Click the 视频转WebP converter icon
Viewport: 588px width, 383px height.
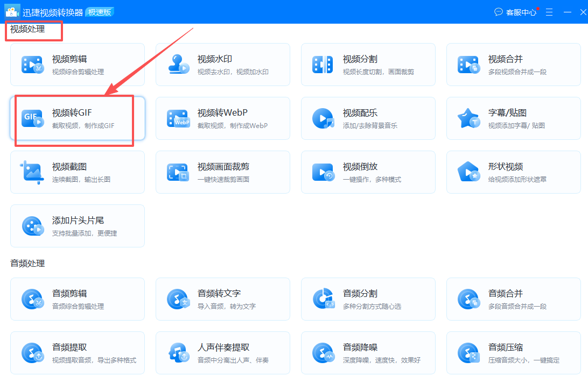click(178, 118)
